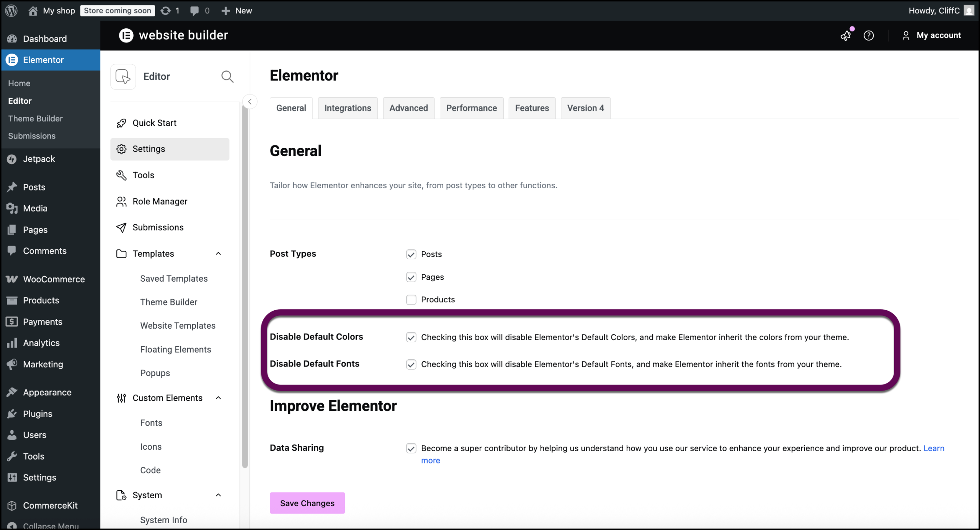The width and height of the screenshot is (980, 530).
Task: Click the search icon in the Editor panel
Action: pos(227,77)
